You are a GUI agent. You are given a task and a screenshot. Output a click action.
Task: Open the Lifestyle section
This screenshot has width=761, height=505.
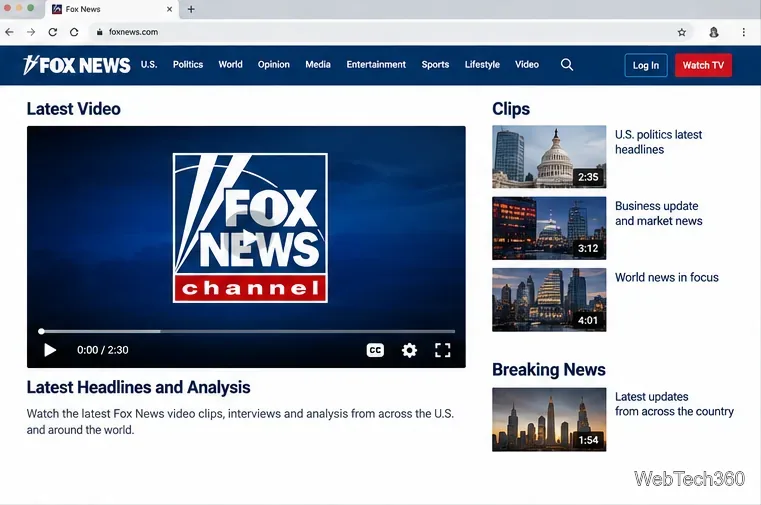(x=482, y=65)
